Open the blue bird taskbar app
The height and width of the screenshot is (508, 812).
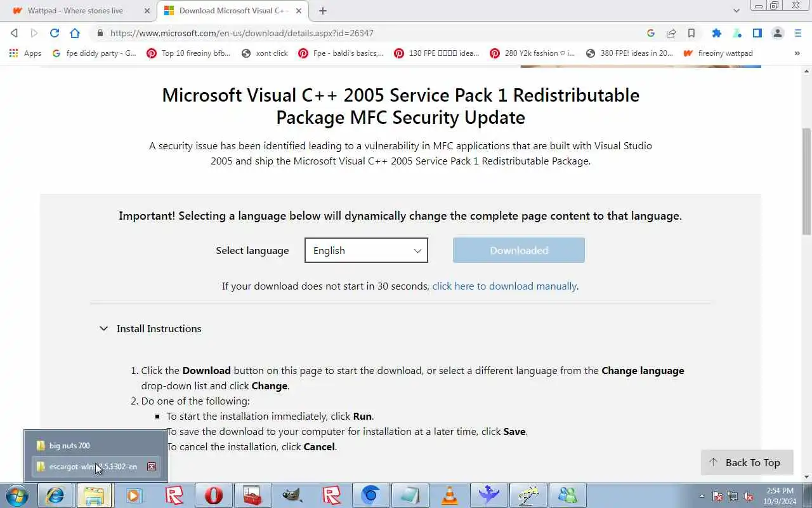coord(489,495)
